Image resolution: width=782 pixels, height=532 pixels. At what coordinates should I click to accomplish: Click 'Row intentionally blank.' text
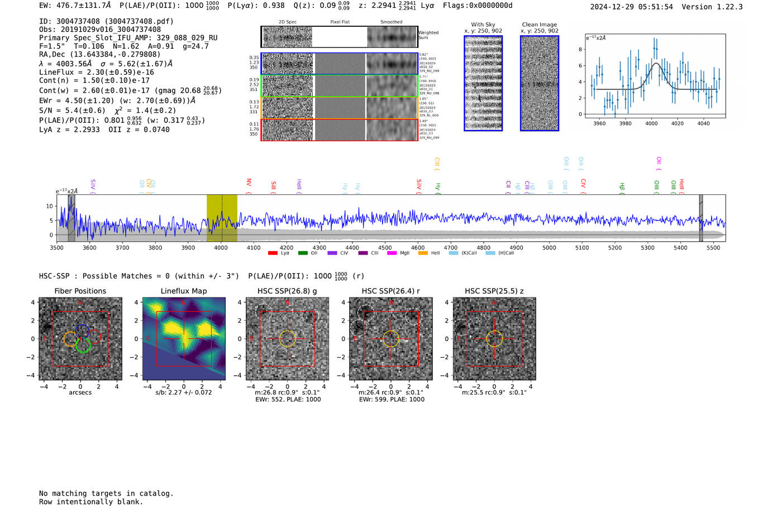coord(91,502)
